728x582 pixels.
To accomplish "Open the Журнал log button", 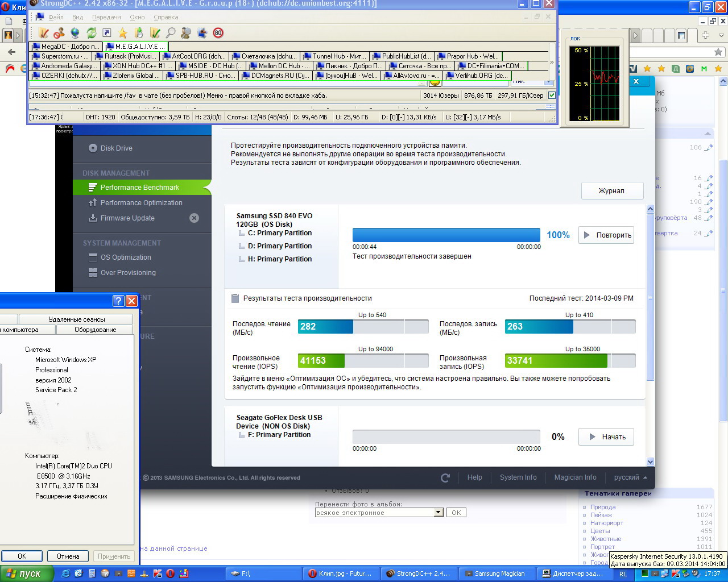I will click(612, 191).
